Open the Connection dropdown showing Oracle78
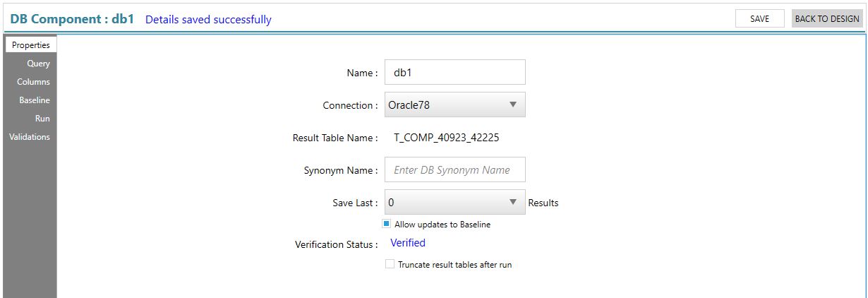Viewport: 868px width, 298px height. click(x=455, y=105)
